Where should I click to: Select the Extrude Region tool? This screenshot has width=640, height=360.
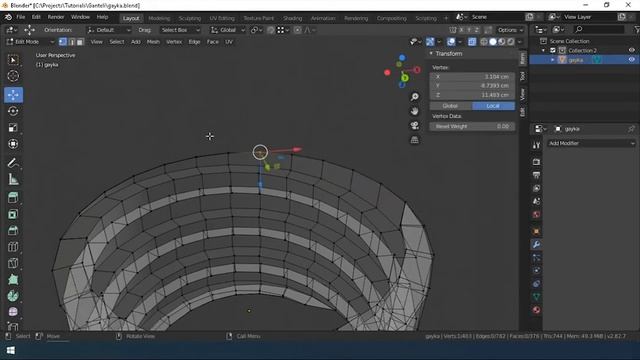(13, 198)
